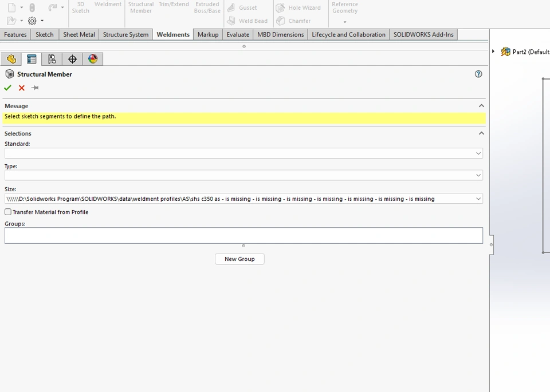
Task: Open the Structure System tab
Action: tap(125, 34)
